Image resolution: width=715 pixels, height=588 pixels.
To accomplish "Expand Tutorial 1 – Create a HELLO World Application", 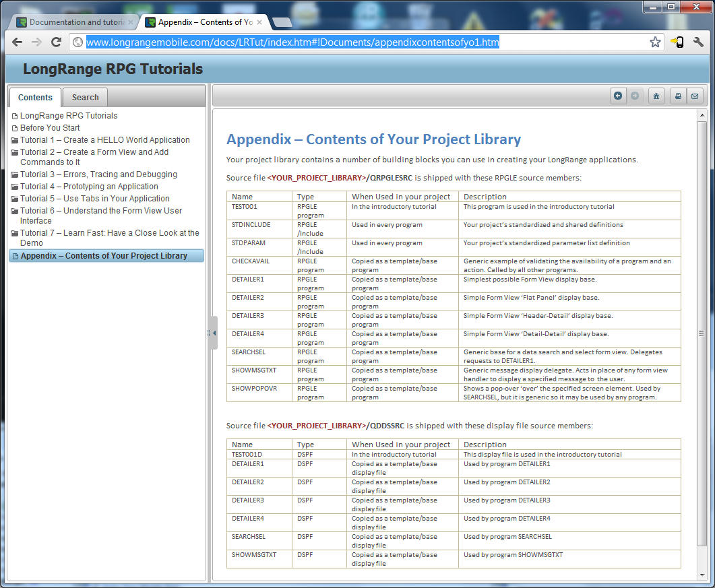I will click(105, 140).
